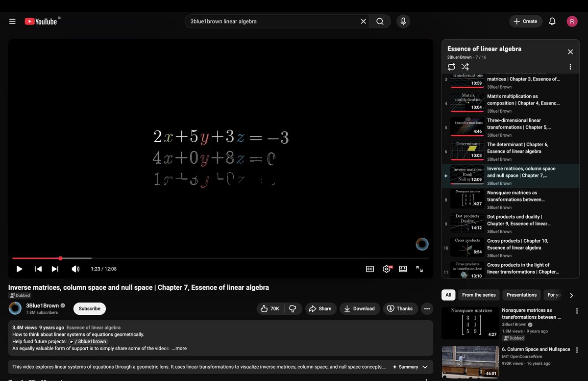Click the Dubbed label under the video title
Image resolution: width=588 pixels, height=381 pixels.
click(20, 296)
